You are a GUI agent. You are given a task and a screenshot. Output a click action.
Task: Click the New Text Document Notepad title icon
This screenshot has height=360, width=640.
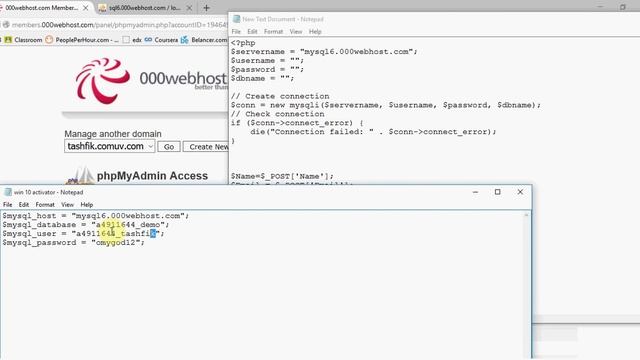point(236,19)
